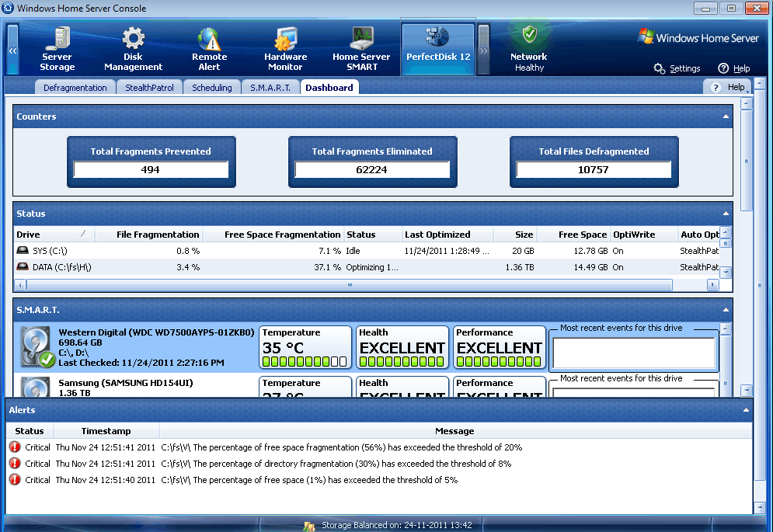Click the Western Digital hard disk icon
This screenshot has height=532, width=773.
click(x=37, y=347)
